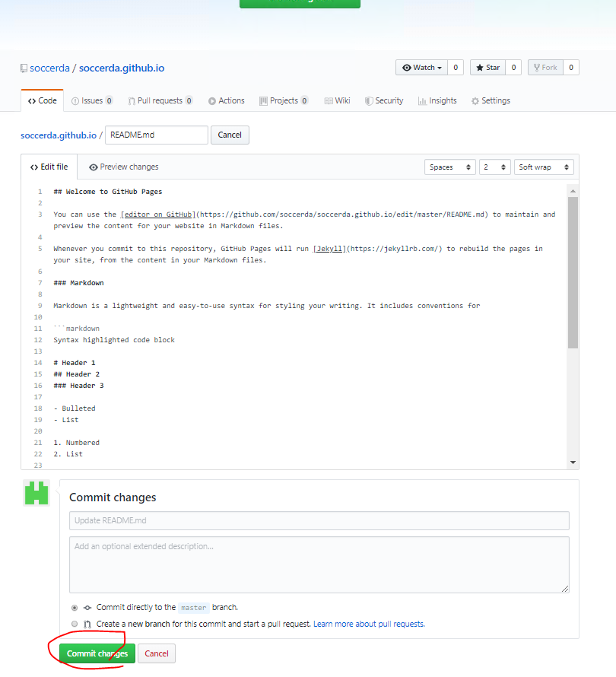616x677 pixels.
Task: Click the editor scroll down arrow
Action: 573,462
